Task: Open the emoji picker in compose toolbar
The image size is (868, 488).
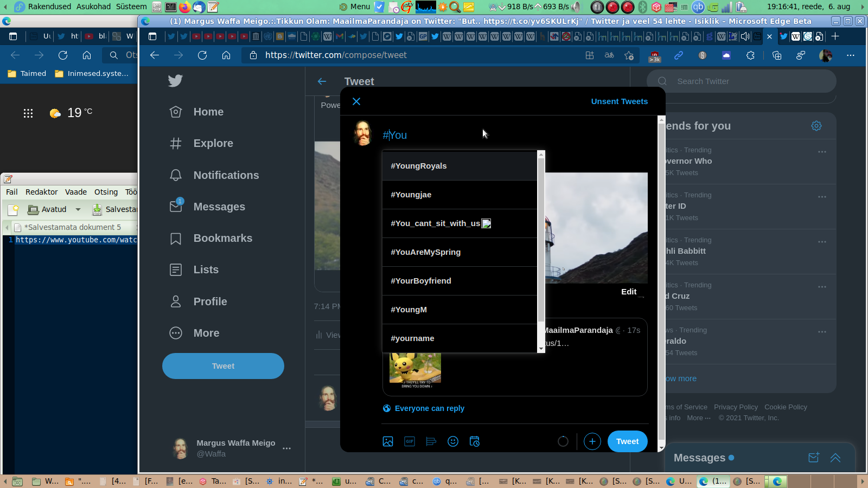Action: [x=453, y=441]
